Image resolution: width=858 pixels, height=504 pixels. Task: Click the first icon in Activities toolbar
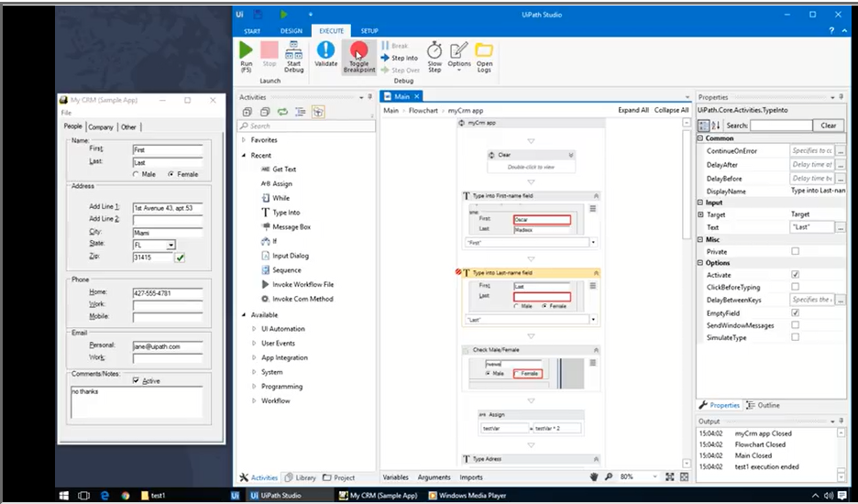click(247, 112)
